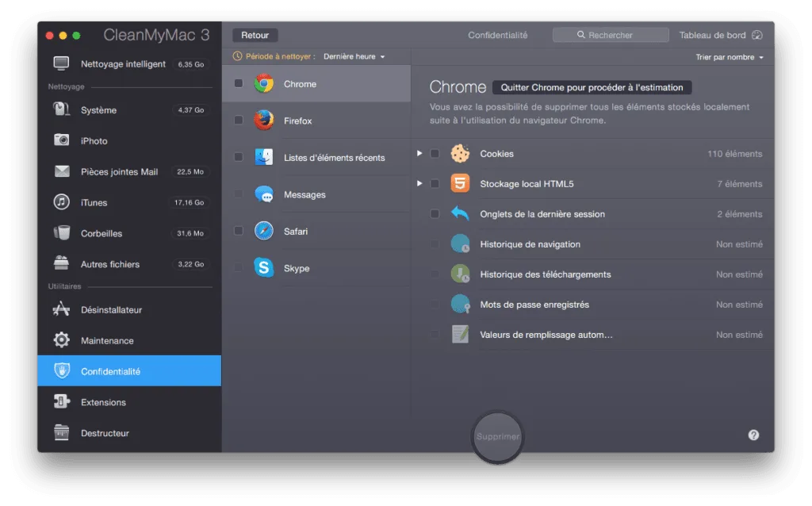The width and height of the screenshot is (812, 506).
Task: Click the Cookies cookie icon
Action: pyautogui.click(x=460, y=153)
